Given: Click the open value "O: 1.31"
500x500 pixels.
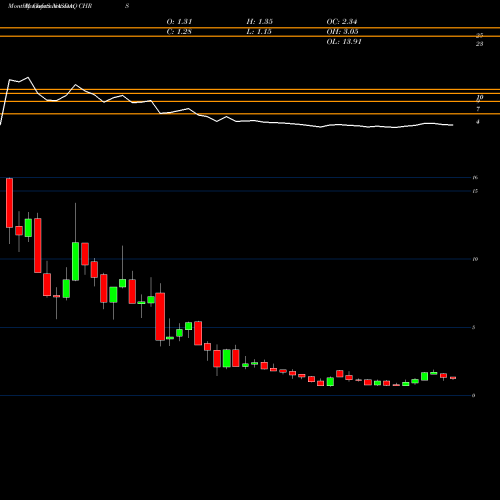Looking at the screenshot, I should [179, 22].
